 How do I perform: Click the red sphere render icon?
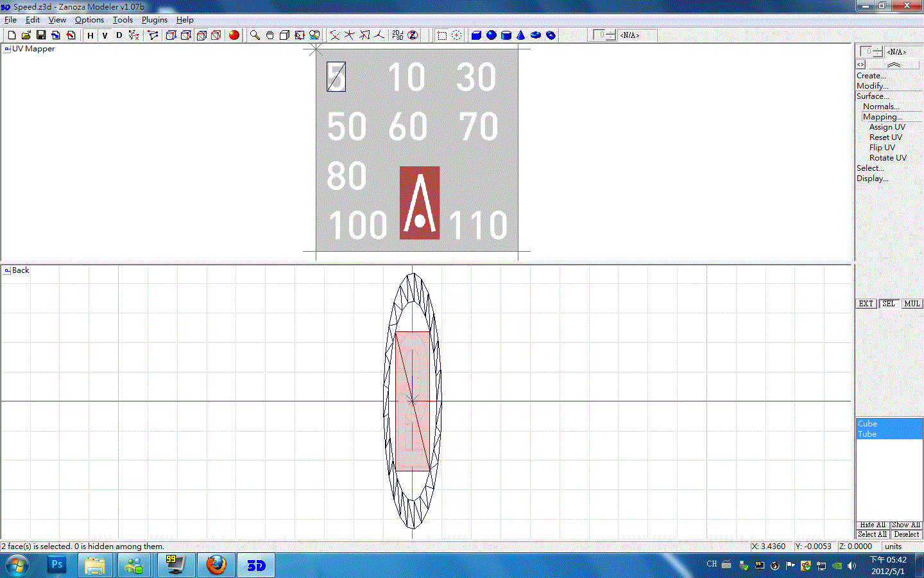(234, 35)
